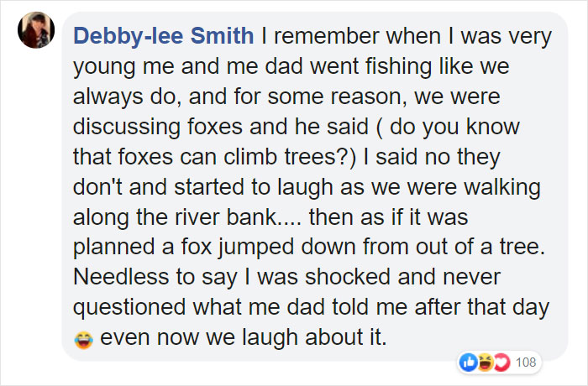The image size is (588, 386).
Task: Click the crying-laughing emoji in the comment text
Action: click(83, 340)
